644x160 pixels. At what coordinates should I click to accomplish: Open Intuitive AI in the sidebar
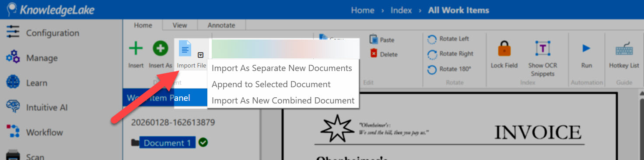[x=37, y=107]
